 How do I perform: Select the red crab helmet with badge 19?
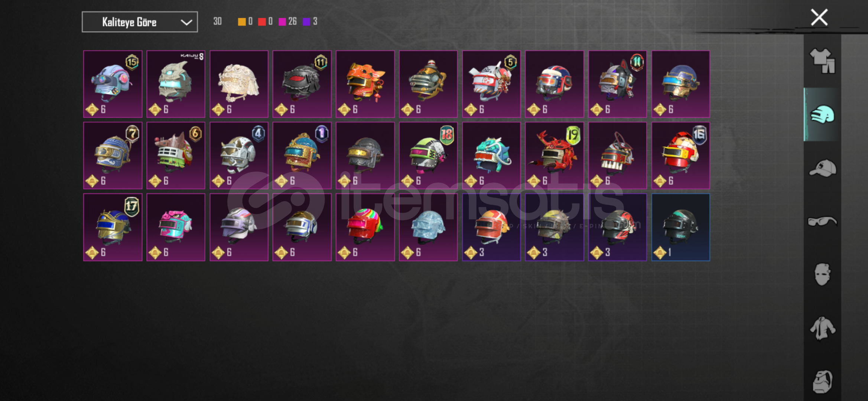555,156
